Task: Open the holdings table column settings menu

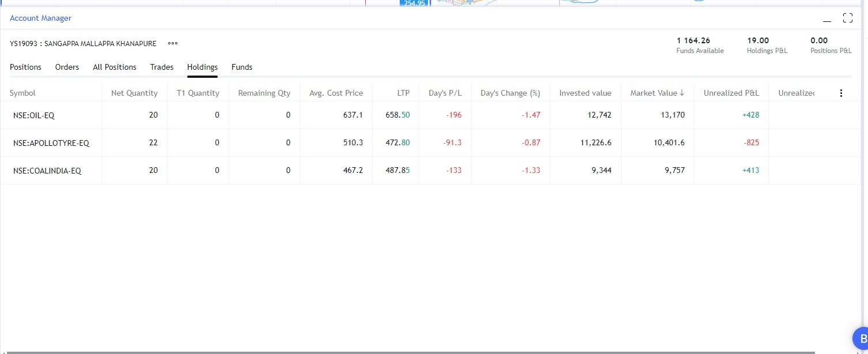Action: [x=841, y=93]
